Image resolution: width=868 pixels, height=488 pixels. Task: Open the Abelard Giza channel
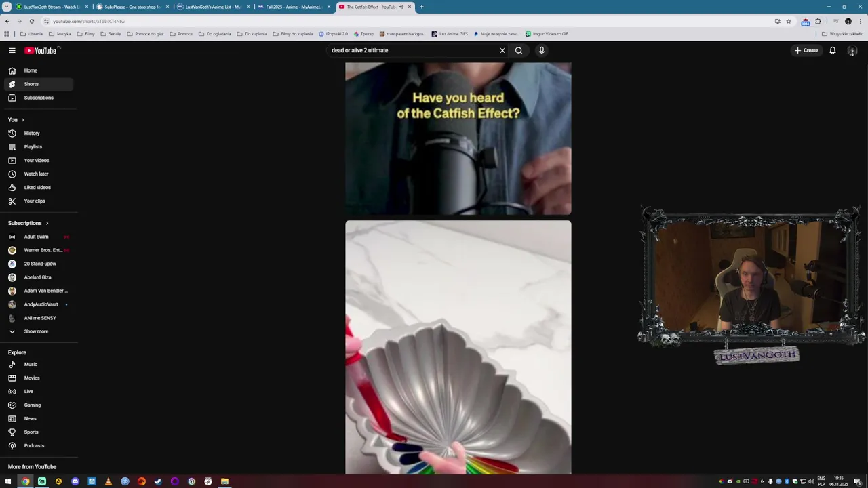pos(39,277)
